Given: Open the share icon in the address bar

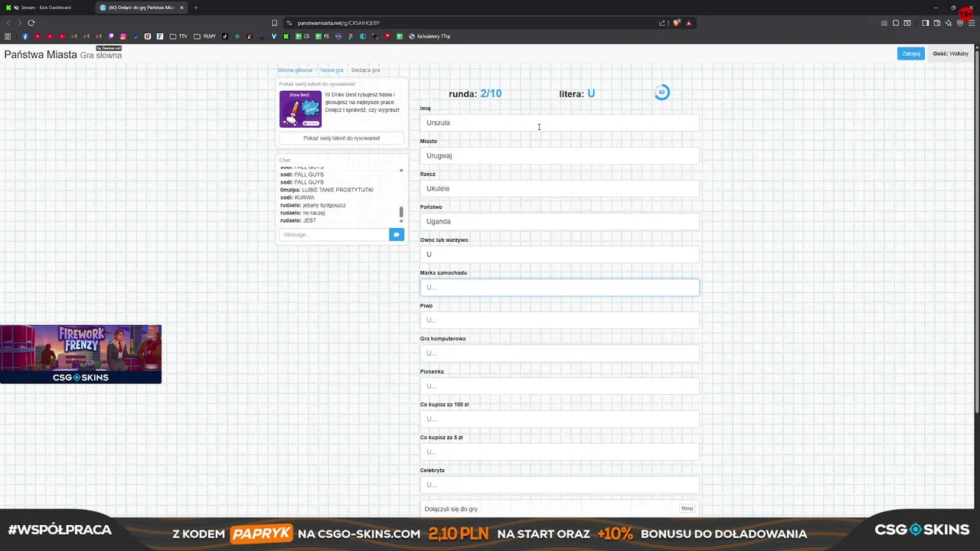Looking at the screenshot, I should (x=662, y=23).
